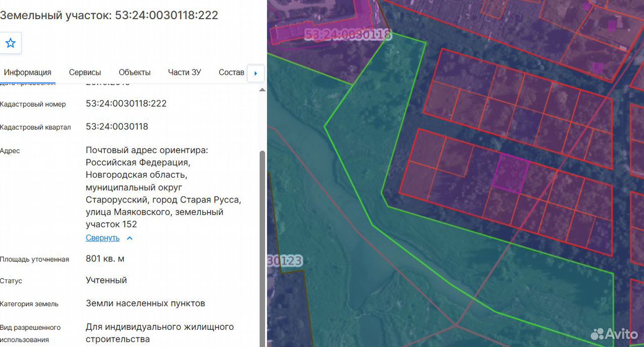Click the Площадь уточненная label
The height and width of the screenshot is (347, 644).
(x=35, y=259)
